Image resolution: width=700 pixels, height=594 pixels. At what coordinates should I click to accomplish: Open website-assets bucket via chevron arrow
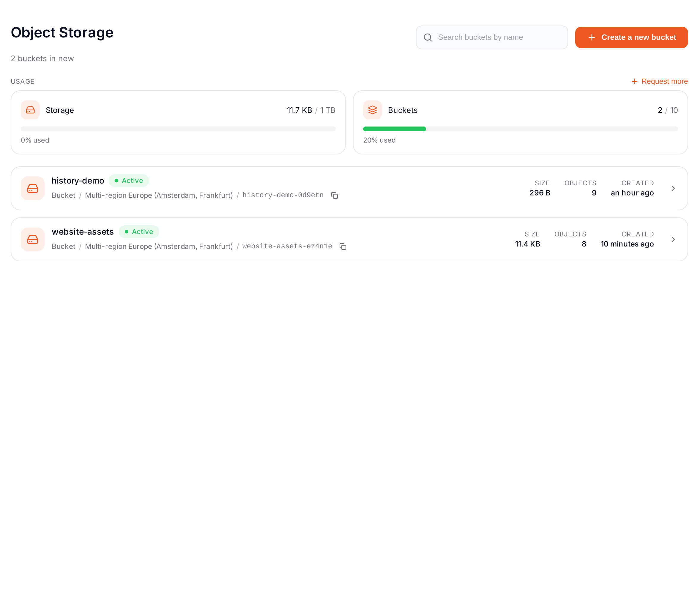click(673, 239)
